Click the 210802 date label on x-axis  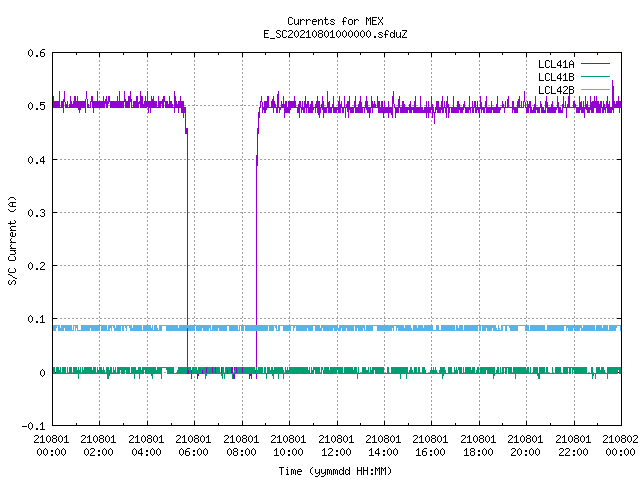coord(620,439)
